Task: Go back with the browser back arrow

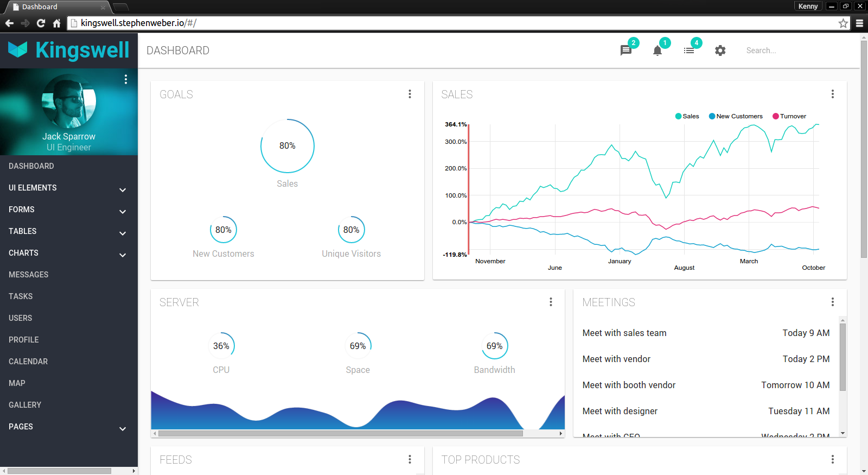Action: click(9, 23)
